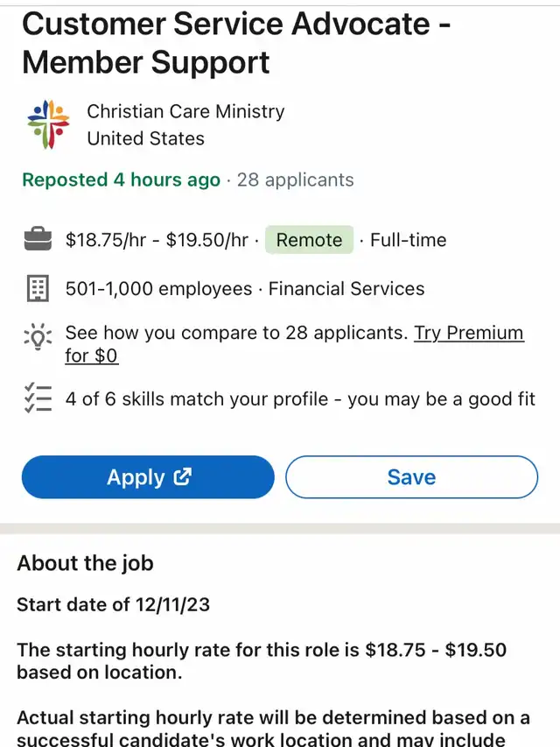Viewport: 560px width, 747px height.
Task: Click the briefcase icon beside salary
Action: [38, 240]
